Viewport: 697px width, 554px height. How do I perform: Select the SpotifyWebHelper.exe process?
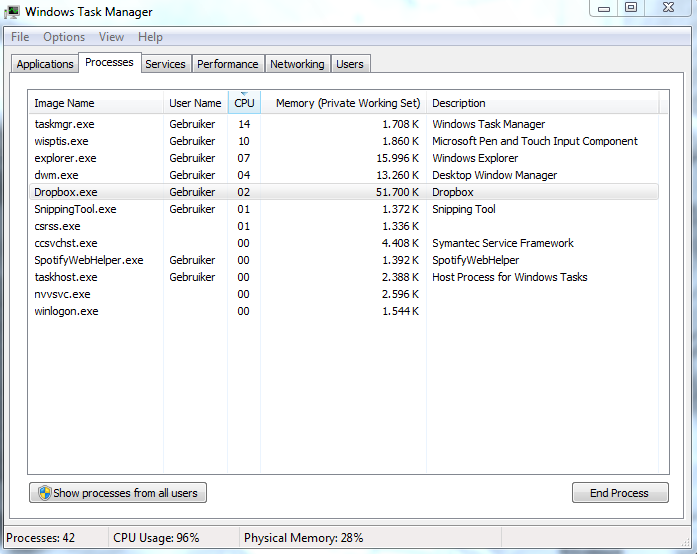pos(344,260)
